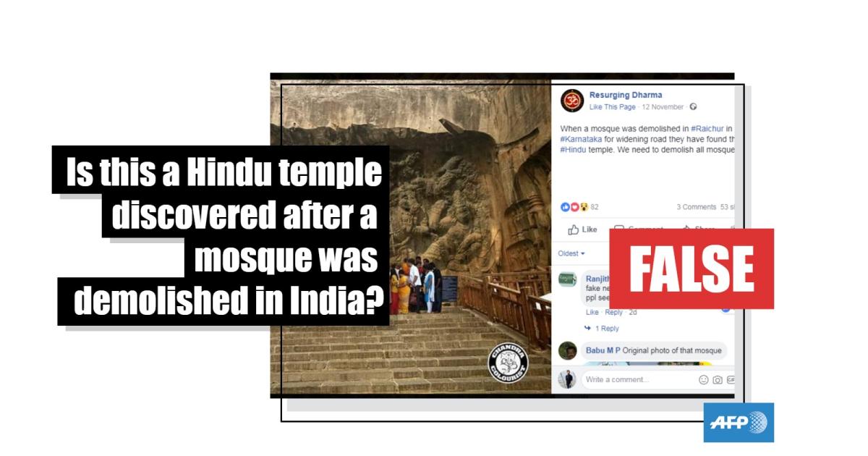Click the rock-carved temple photo
This screenshot has height=456, width=868.
pyautogui.click(x=411, y=237)
